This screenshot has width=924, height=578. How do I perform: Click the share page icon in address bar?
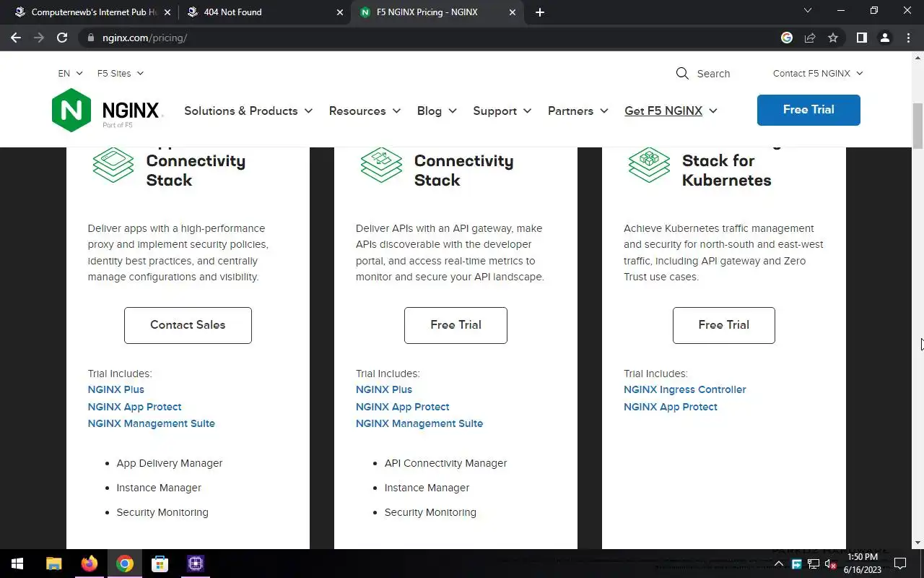[810, 38]
